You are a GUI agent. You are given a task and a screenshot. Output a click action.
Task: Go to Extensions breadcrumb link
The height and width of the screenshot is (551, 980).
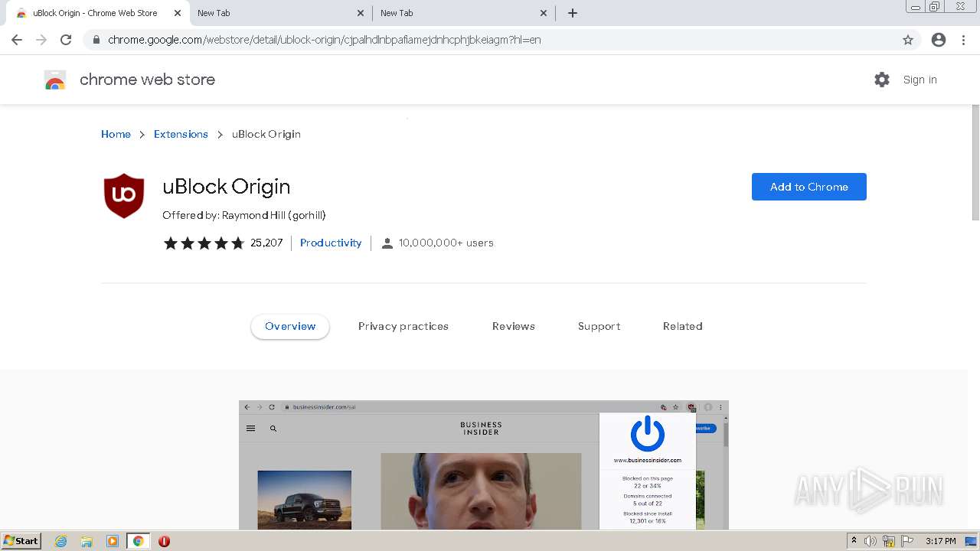pyautogui.click(x=181, y=134)
